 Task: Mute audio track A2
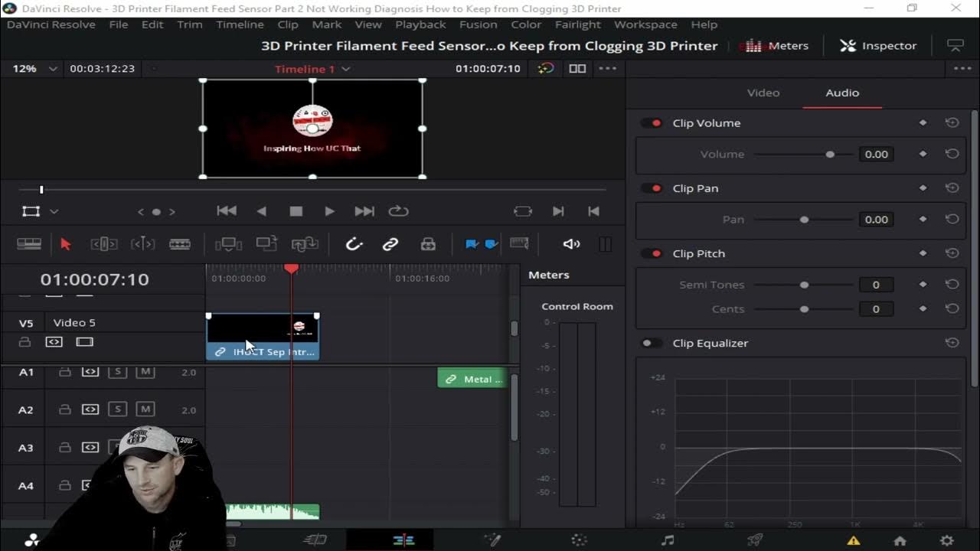[x=145, y=409]
